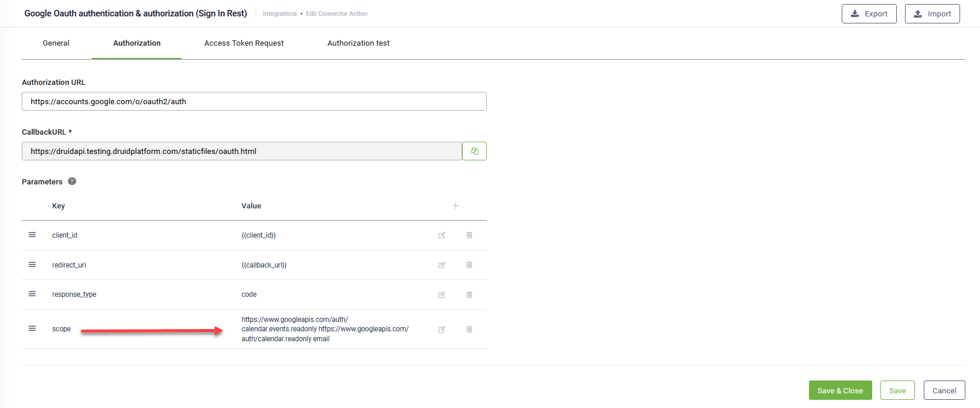The width and height of the screenshot is (980, 408).
Task: Click the Edit Connector Action breadcrumb
Action: [337, 13]
